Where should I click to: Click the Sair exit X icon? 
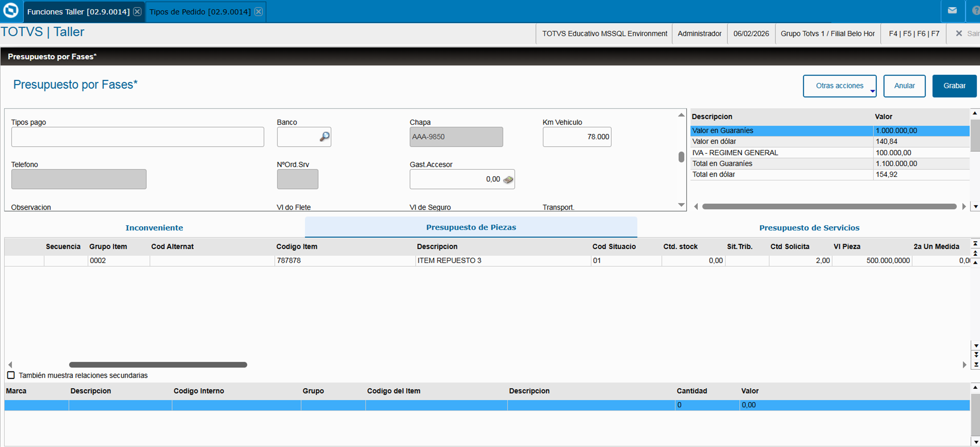click(x=959, y=33)
